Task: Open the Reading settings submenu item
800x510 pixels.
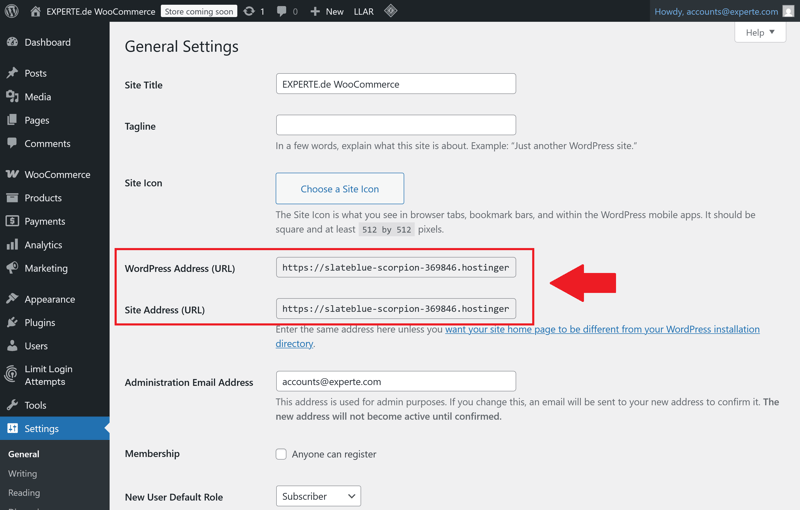Action: point(24,493)
